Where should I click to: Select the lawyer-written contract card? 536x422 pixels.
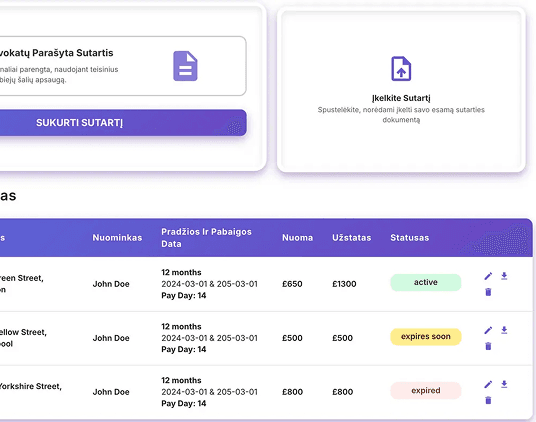[x=122, y=66]
